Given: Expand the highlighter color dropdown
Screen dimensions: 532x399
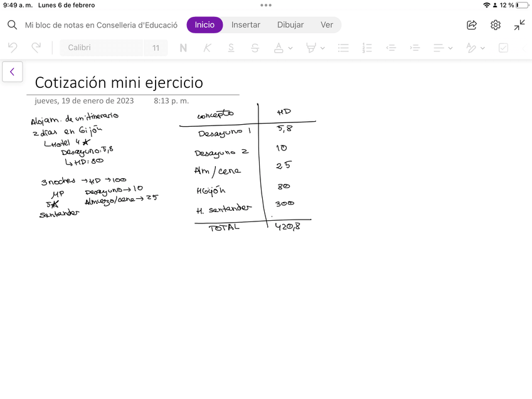Looking at the screenshot, I should [x=322, y=48].
